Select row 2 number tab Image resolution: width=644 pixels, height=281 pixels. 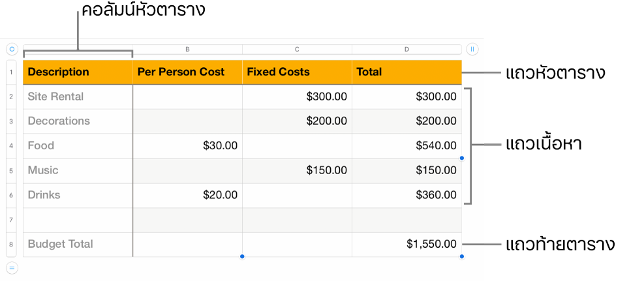pos(11,96)
